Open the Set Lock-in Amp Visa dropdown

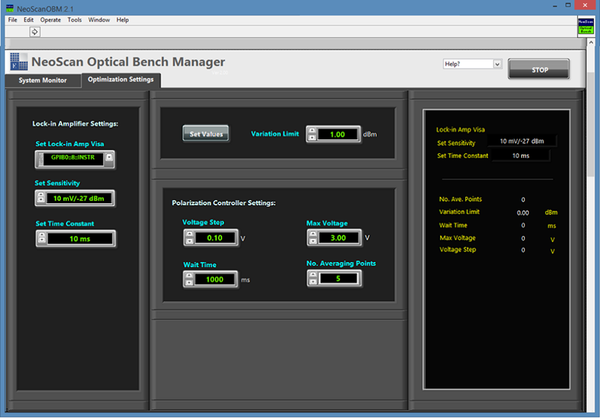pos(109,158)
